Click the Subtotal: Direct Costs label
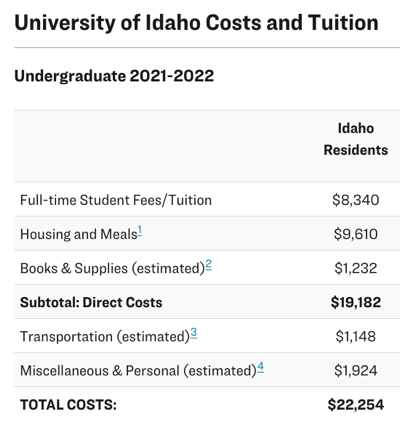 click(x=91, y=302)
